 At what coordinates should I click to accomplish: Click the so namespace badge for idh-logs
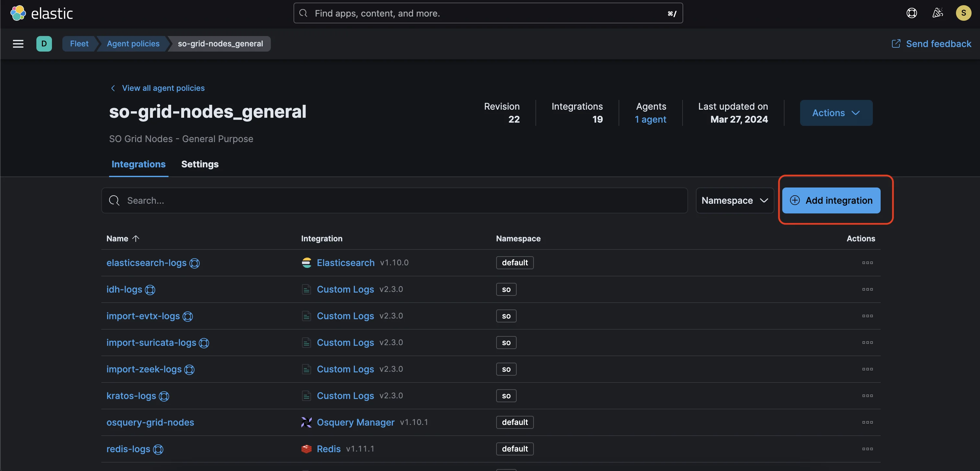point(506,289)
